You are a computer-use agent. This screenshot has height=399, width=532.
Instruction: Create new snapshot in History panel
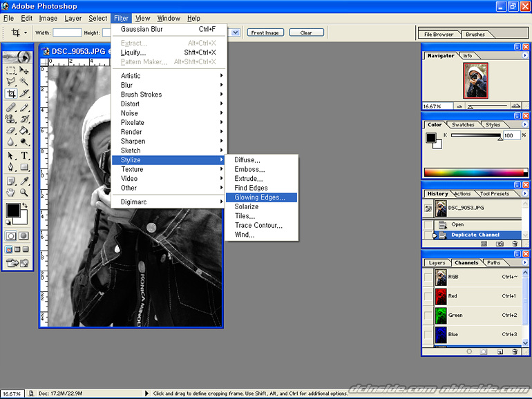tap(500, 244)
